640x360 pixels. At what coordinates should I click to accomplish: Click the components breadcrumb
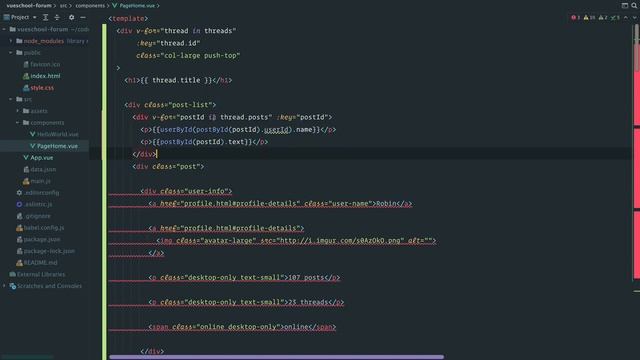(x=90, y=6)
